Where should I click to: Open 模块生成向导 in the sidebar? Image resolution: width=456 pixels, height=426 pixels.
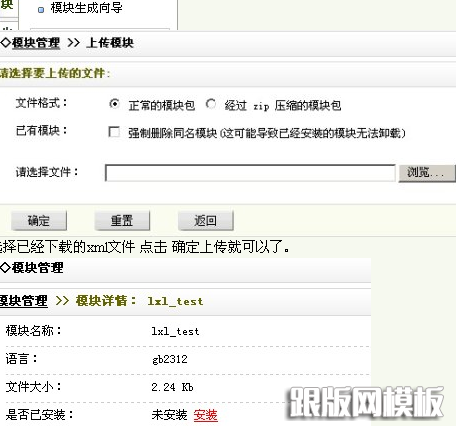tap(86, 8)
